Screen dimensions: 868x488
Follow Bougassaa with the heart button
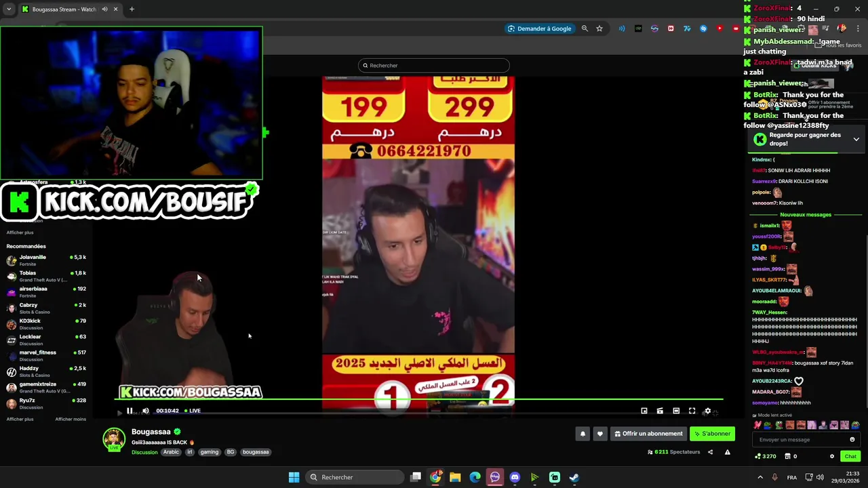coord(599,434)
